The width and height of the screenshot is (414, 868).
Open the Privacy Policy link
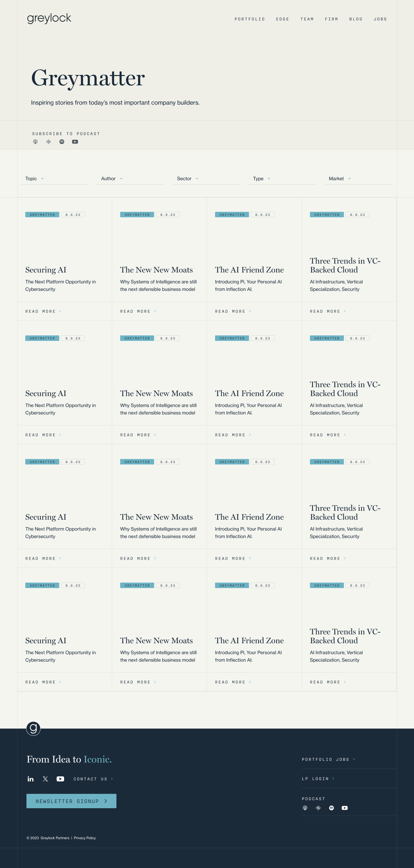point(85,838)
